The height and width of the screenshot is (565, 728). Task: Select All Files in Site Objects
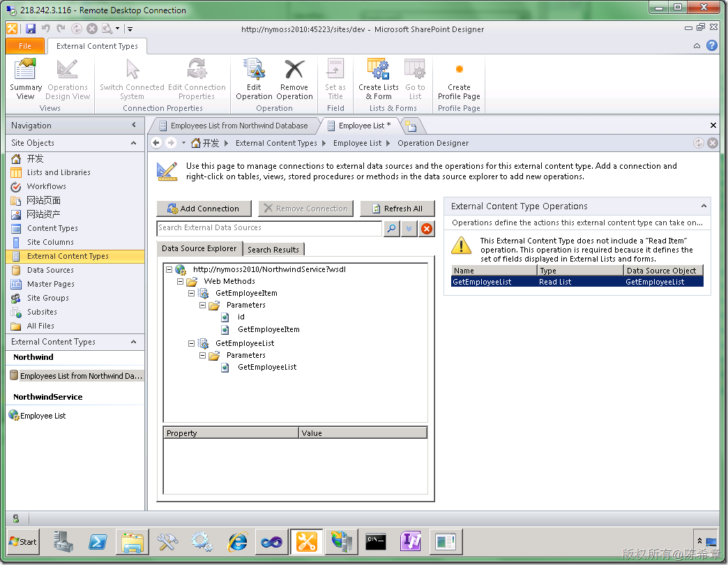(40, 326)
